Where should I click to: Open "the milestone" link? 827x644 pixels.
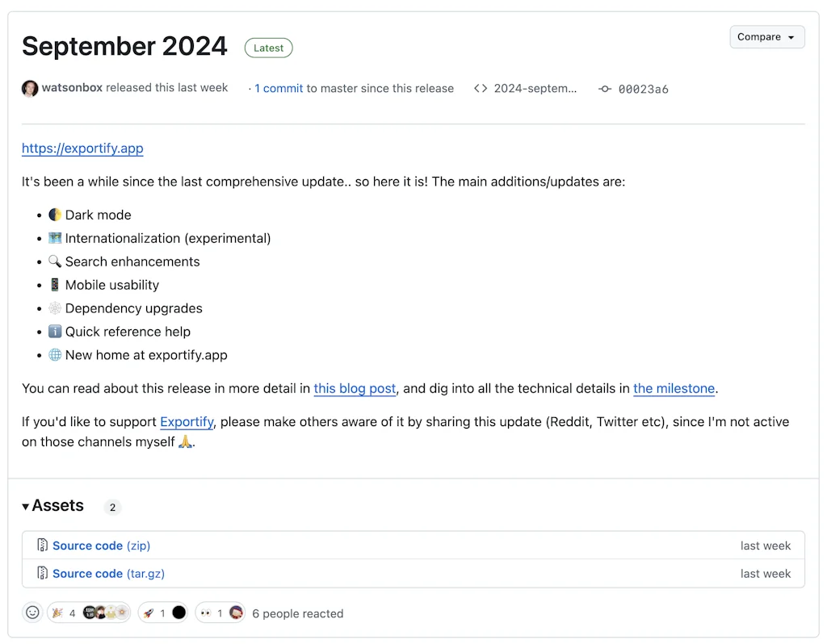(x=674, y=388)
